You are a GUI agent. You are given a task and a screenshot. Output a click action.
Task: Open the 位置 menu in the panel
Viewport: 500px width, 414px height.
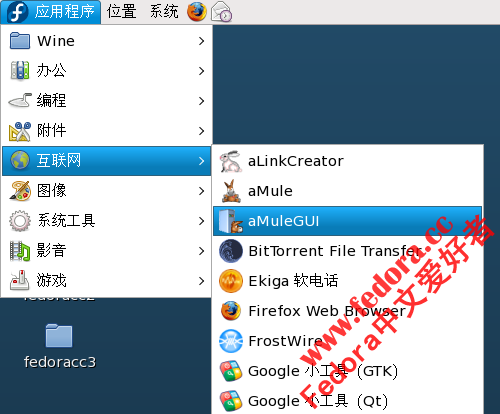point(122,12)
